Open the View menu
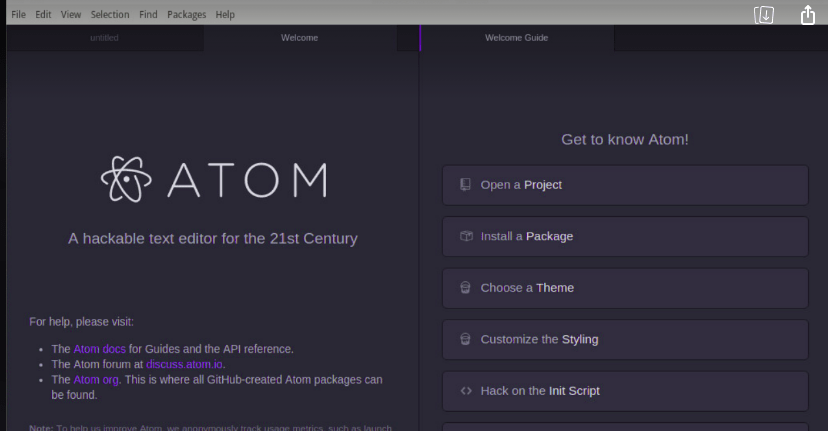The image size is (828, 431). click(x=71, y=14)
